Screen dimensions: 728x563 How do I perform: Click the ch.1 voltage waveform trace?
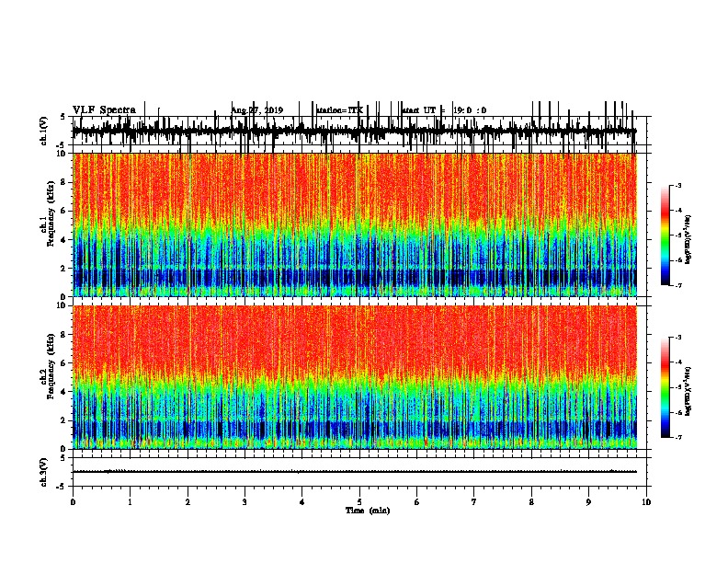pyautogui.click(x=355, y=131)
